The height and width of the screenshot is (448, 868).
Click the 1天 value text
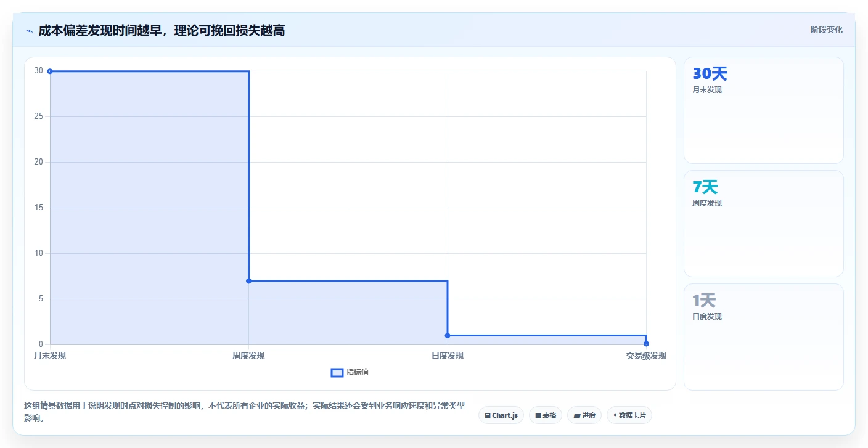[704, 301]
